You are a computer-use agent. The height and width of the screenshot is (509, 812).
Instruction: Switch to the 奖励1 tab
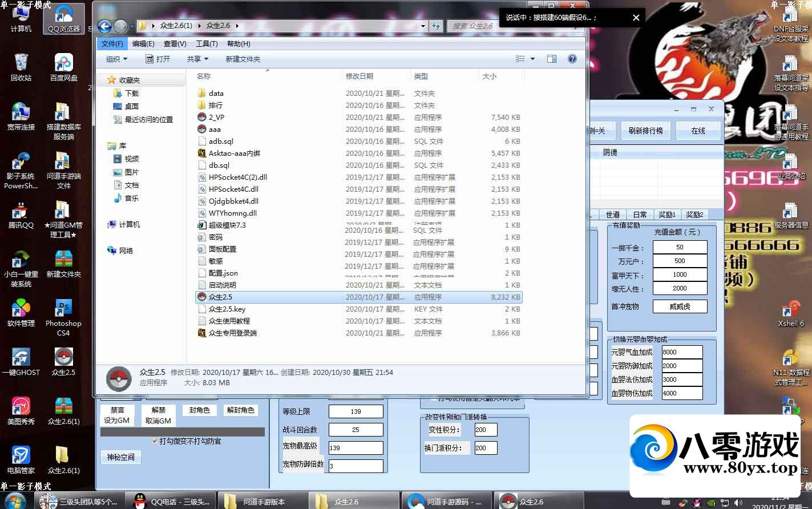[x=667, y=214]
